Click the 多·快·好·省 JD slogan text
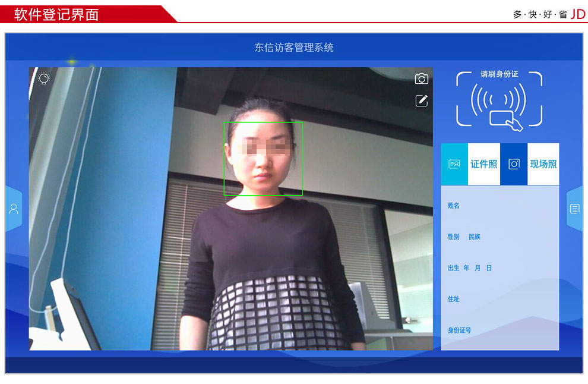 pos(549,14)
